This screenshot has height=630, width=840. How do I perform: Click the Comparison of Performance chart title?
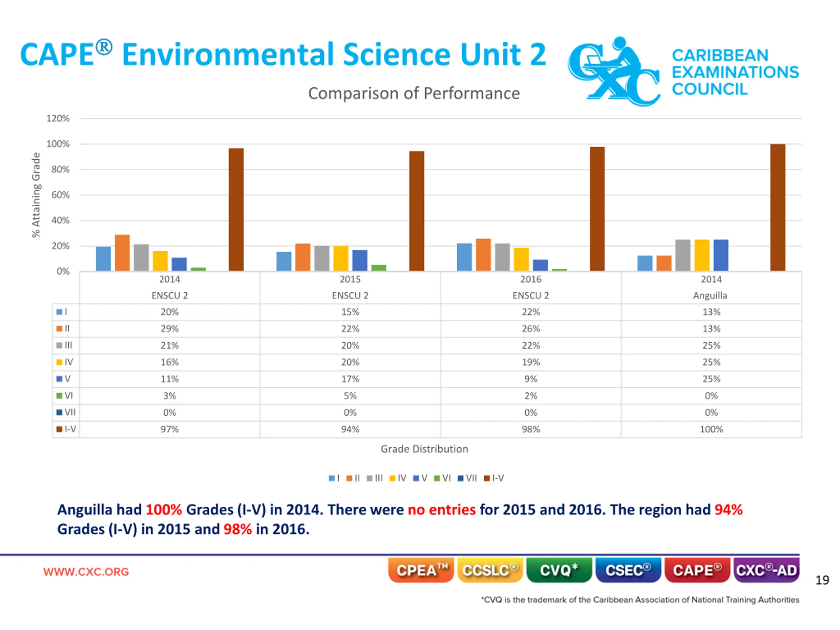[x=414, y=94]
